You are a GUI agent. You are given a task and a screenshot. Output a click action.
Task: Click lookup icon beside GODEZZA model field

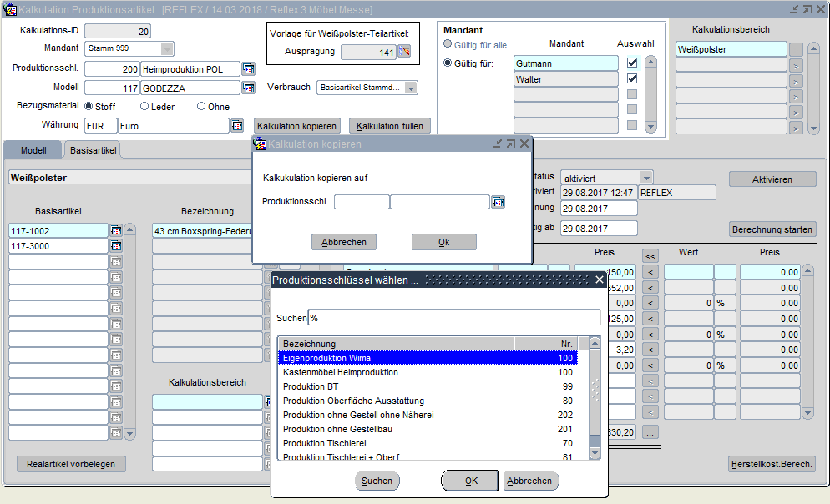pyautogui.click(x=248, y=88)
